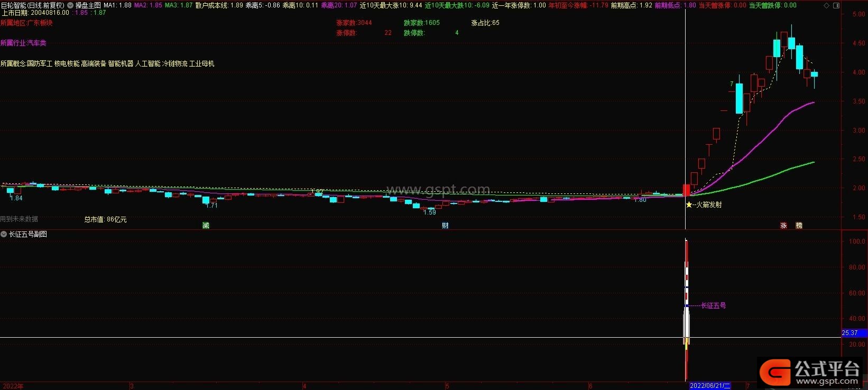Click the MA2: 1.85 indicator value
Screen dimensions: 868x390
(148, 5)
